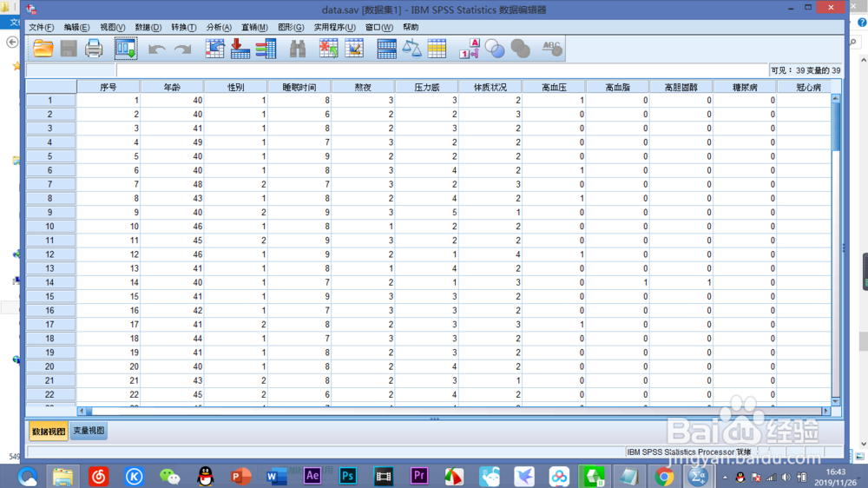Click the 年龄 value 49 in row 4
This screenshot has height=488, width=868.
pos(172,142)
